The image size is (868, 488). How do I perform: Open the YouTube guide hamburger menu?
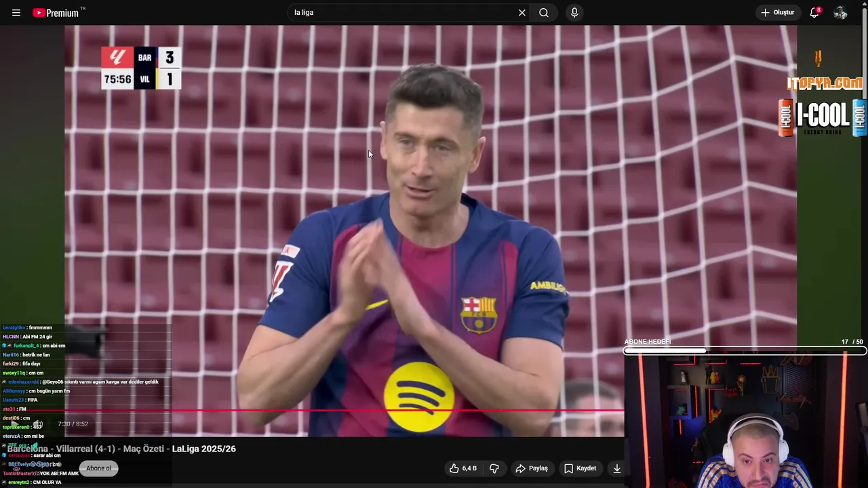point(16,13)
